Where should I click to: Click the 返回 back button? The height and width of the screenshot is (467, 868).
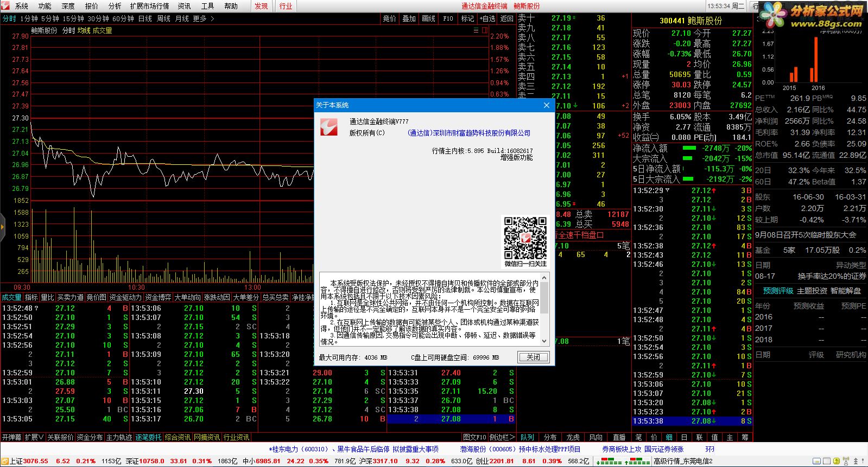coord(506,18)
